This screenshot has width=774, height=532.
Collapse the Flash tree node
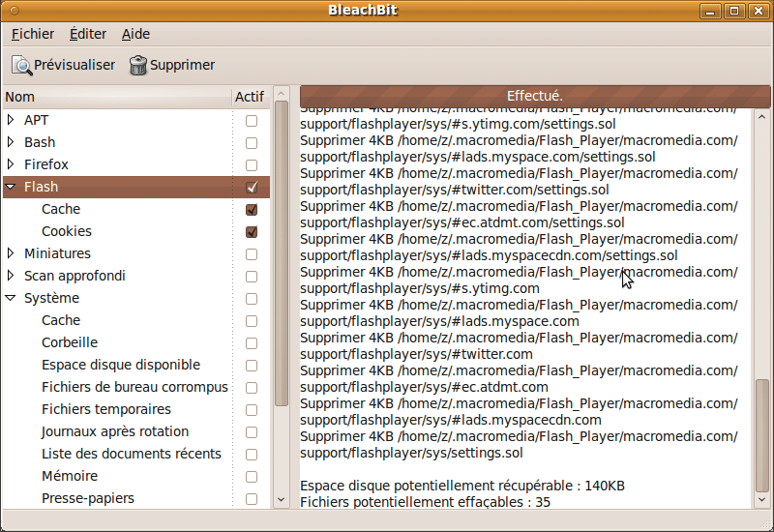[x=11, y=188]
